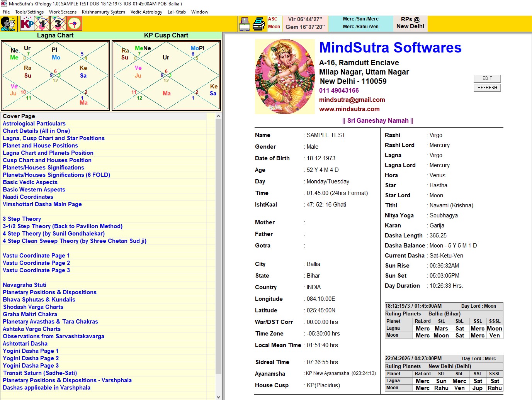Open Vimshottari Dasha Main Page

coord(42,204)
